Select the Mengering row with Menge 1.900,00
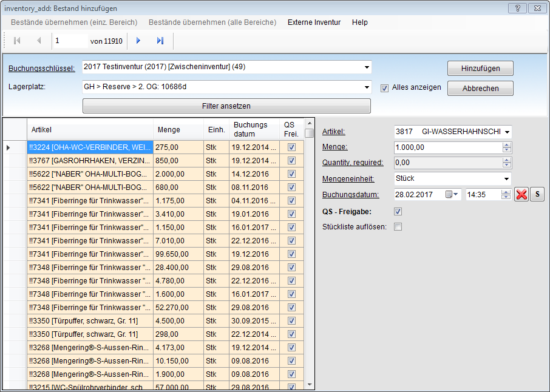This screenshot has height=392, width=550. click(154, 374)
